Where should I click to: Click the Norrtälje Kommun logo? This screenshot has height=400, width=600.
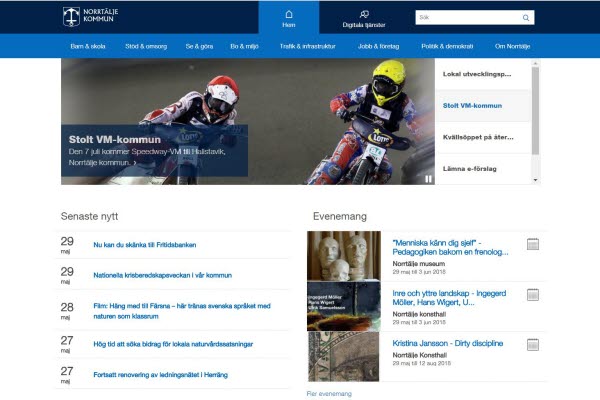pyautogui.click(x=94, y=17)
